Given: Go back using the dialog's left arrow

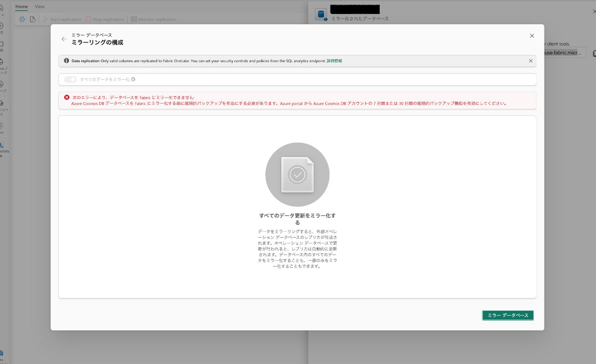Looking at the screenshot, I should (x=64, y=39).
